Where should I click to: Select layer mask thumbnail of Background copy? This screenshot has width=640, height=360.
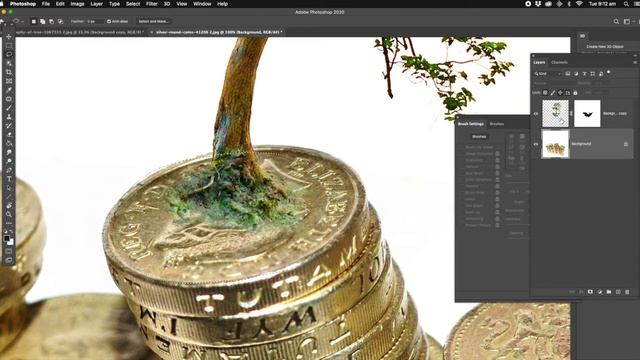(x=587, y=113)
